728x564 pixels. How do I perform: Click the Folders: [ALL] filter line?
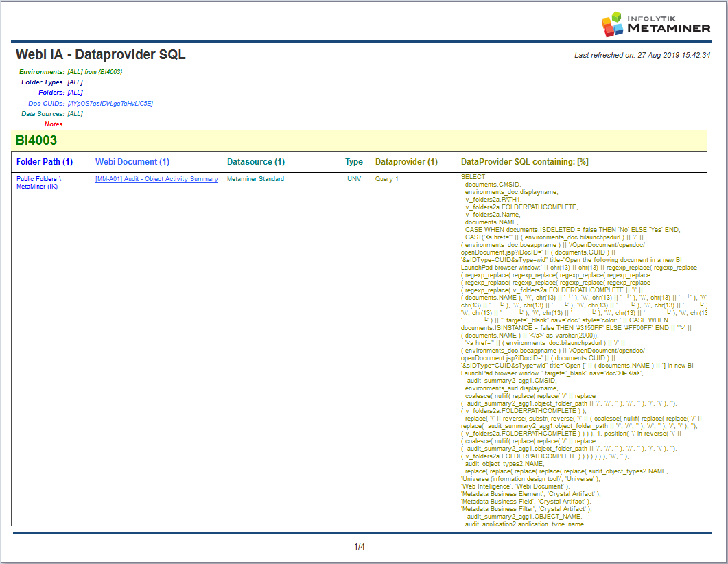coord(61,93)
